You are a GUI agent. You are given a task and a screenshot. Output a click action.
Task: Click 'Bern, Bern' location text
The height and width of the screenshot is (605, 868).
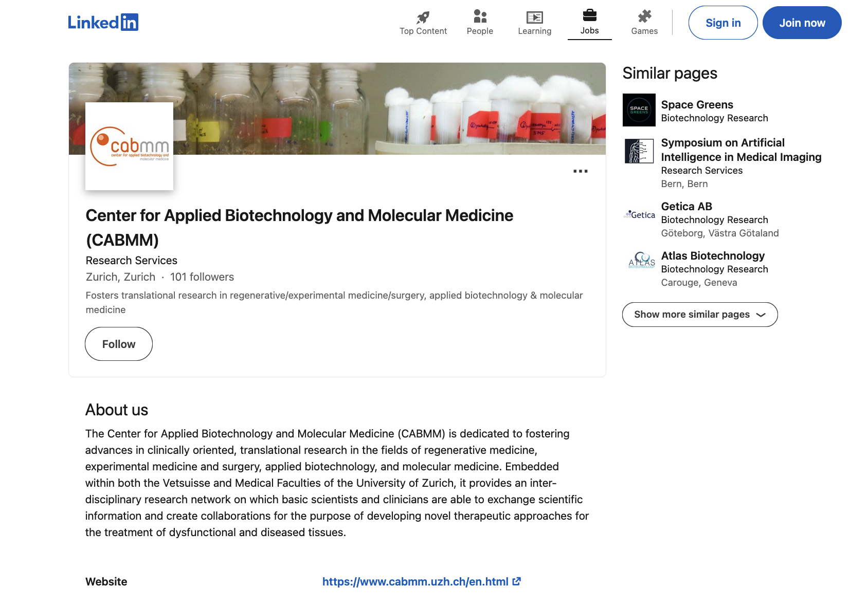(684, 184)
